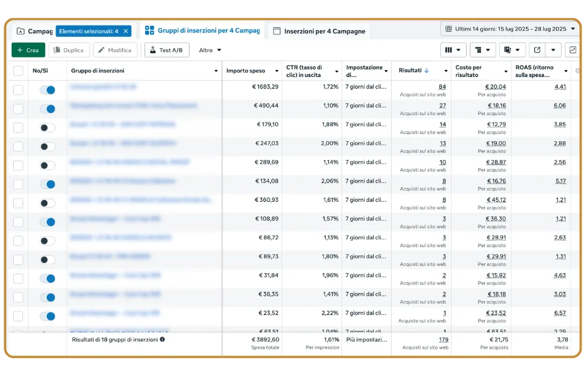Open the Costo per risultato column dropdown arrow
This screenshot has width=588, height=375.
click(x=506, y=71)
